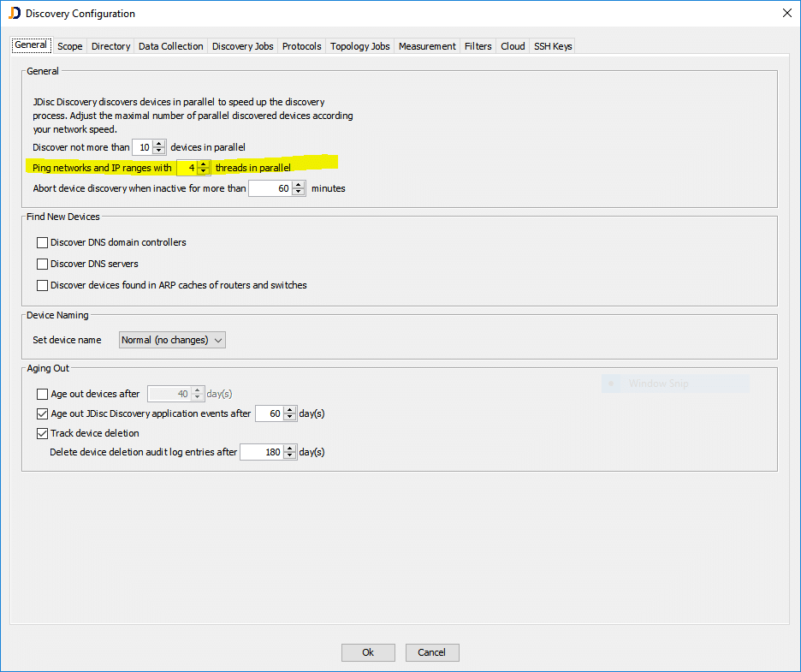801x672 pixels.
Task: Go to the SSH Keys tab
Action: coord(553,46)
